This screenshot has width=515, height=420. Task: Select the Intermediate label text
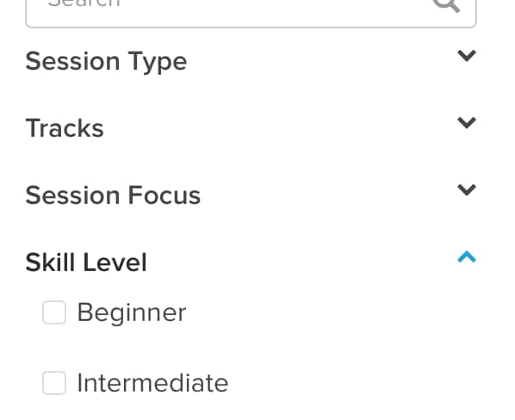(152, 383)
